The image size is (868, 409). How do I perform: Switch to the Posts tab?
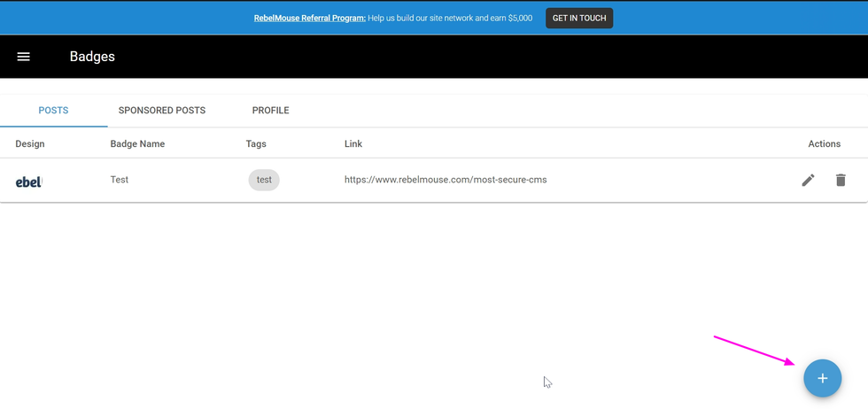pyautogui.click(x=53, y=111)
